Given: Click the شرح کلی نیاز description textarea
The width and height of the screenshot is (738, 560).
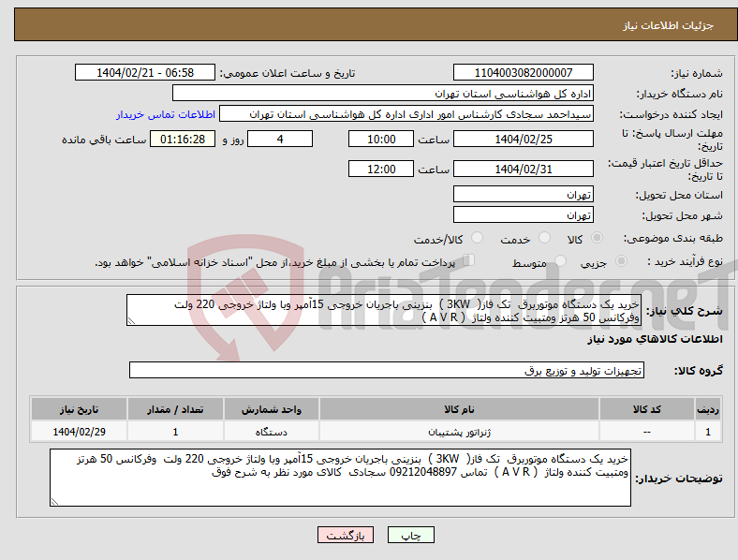Looking at the screenshot, I should tap(383, 310).
